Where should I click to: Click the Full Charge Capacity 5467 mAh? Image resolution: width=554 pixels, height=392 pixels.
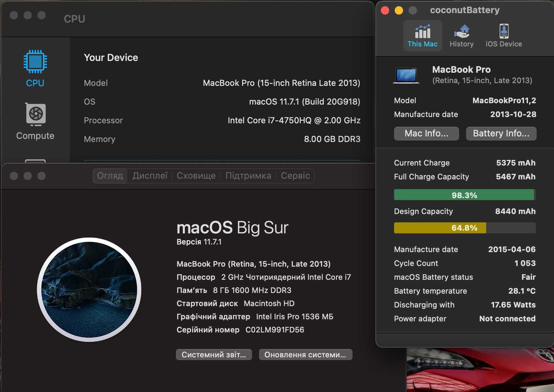(x=516, y=177)
